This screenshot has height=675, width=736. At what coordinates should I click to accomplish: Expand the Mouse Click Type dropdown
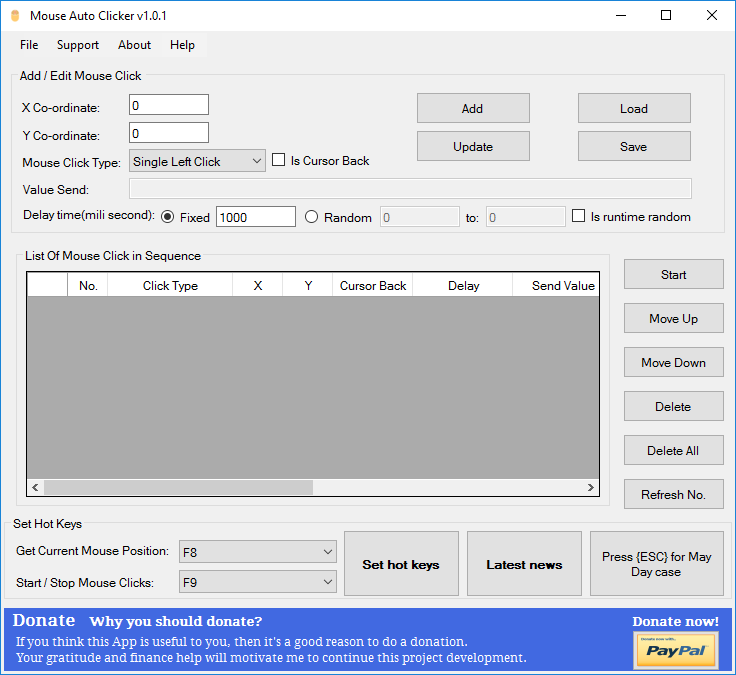[x=197, y=161]
